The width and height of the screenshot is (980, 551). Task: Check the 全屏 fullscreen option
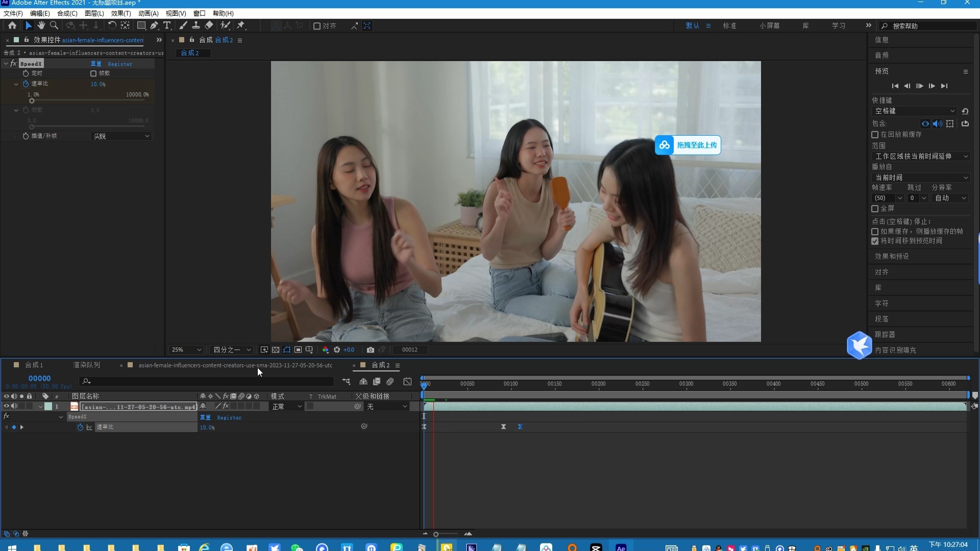[875, 209]
